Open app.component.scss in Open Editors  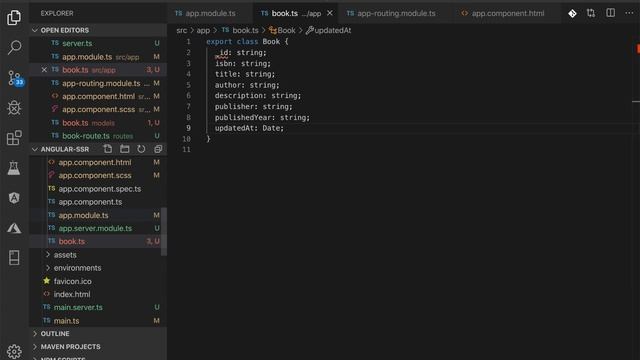[x=98, y=109]
